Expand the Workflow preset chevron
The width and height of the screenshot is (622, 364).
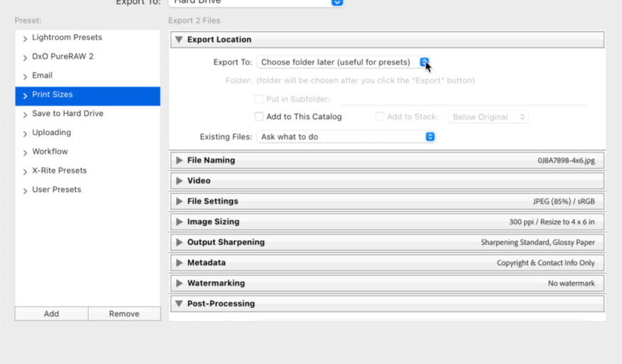tap(25, 152)
